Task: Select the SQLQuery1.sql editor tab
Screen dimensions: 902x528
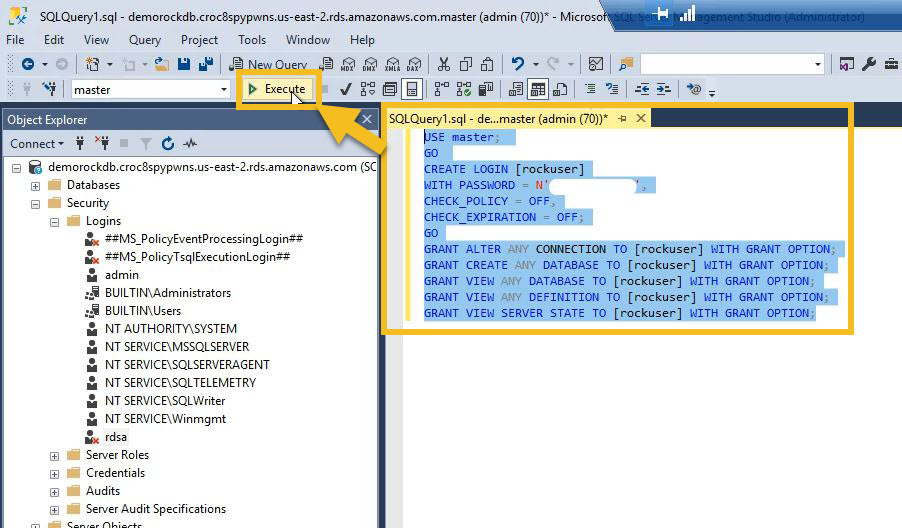Action: [498, 118]
